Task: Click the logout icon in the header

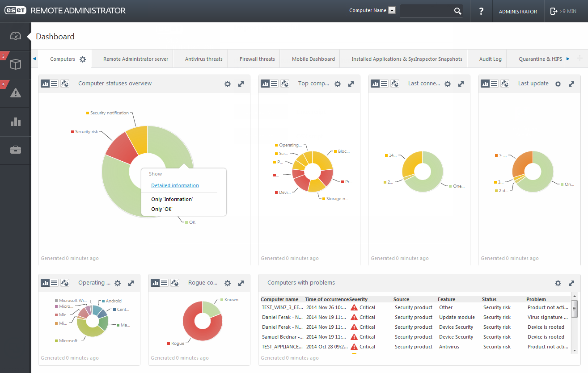Action: coord(554,11)
